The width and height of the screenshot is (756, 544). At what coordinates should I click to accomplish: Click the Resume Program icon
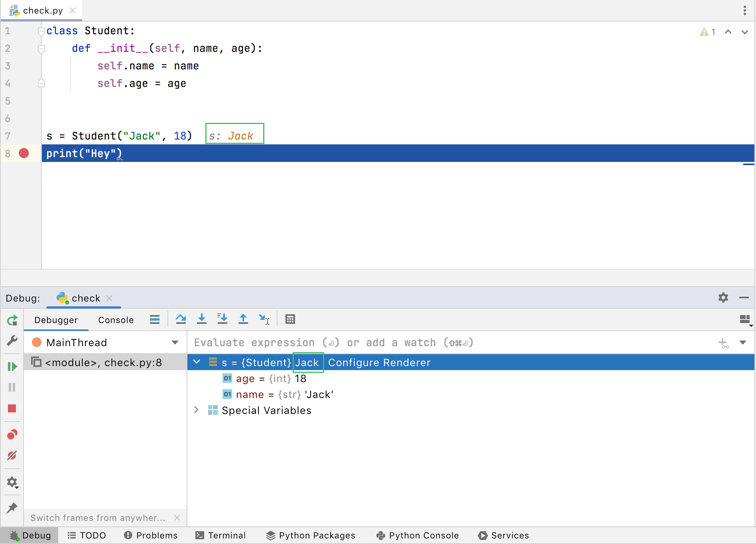12,367
